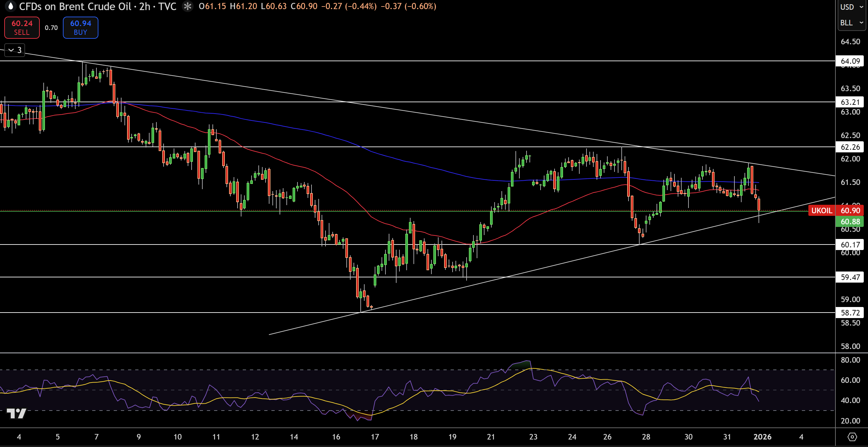Click the 2h interval label in title

[x=145, y=7]
